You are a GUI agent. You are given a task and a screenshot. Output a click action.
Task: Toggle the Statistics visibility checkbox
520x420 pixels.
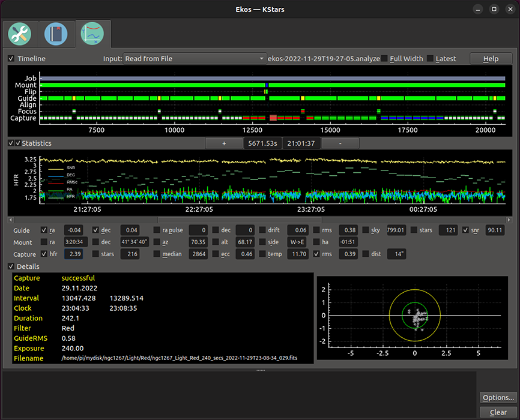click(10, 143)
